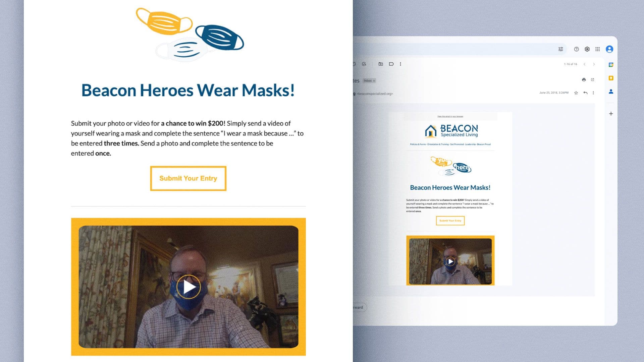Play video thumbnail in Gmail preview
This screenshot has height=362, width=644.
tap(450, 261)
